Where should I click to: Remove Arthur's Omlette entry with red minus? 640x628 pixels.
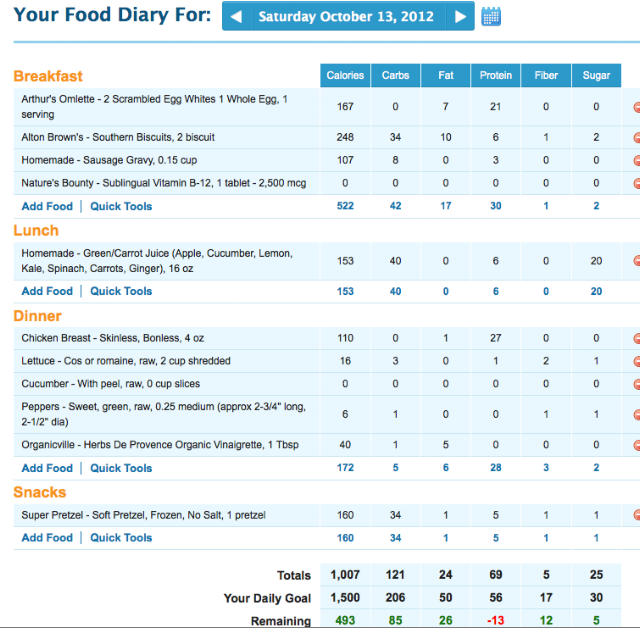point(637,107)
